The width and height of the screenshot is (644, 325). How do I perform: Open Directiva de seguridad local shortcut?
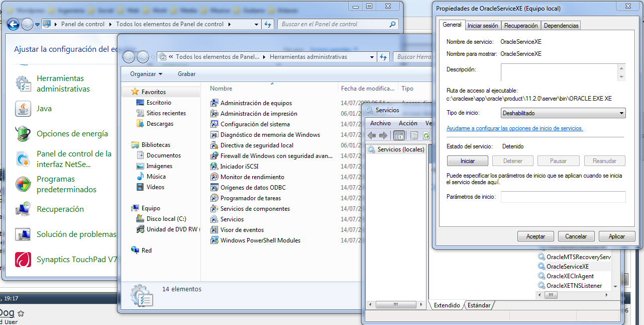click(x=257, y=145)
